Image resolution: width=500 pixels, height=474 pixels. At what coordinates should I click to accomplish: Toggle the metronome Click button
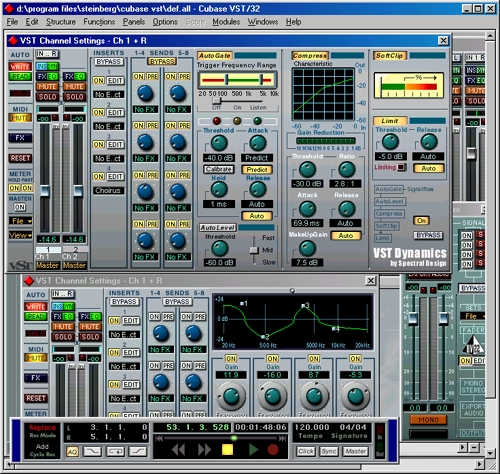pos(306,451)
